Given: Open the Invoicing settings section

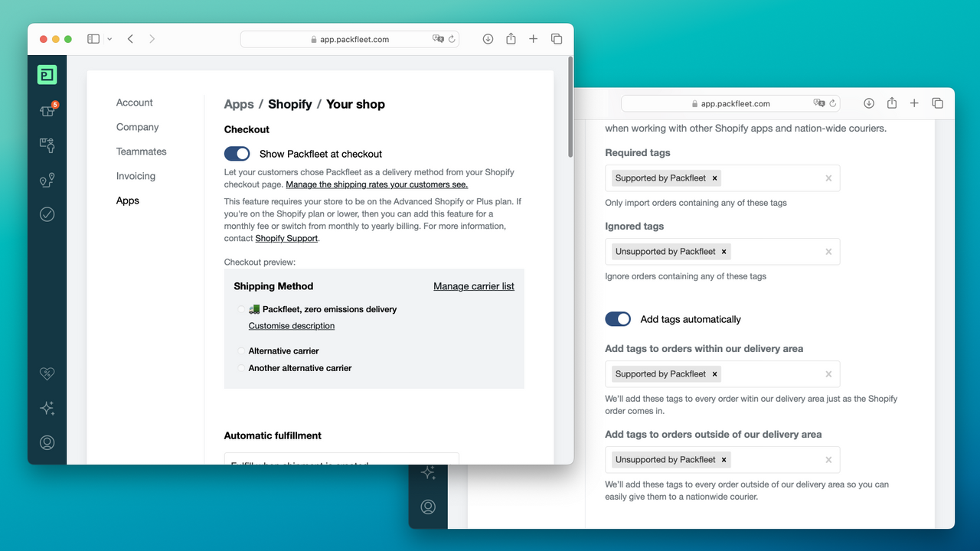Looking at the screenshot, I should click(136, 175).
